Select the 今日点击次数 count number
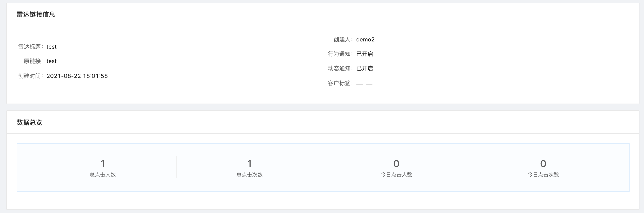644x213 pixels. pyautogui.click(x=543, y=164)
